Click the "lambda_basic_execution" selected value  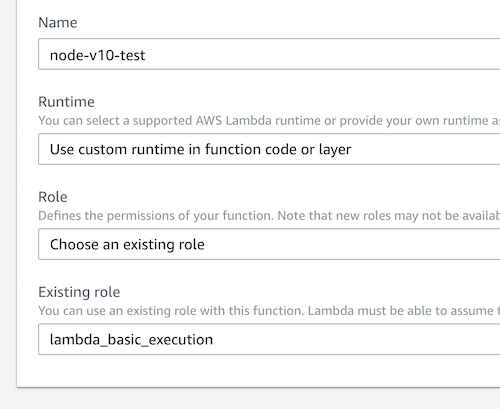point(131,340)
